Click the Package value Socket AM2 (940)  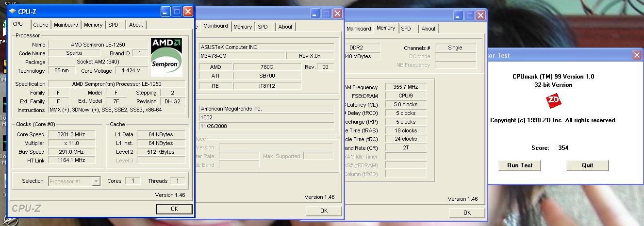tap(99, 62)
